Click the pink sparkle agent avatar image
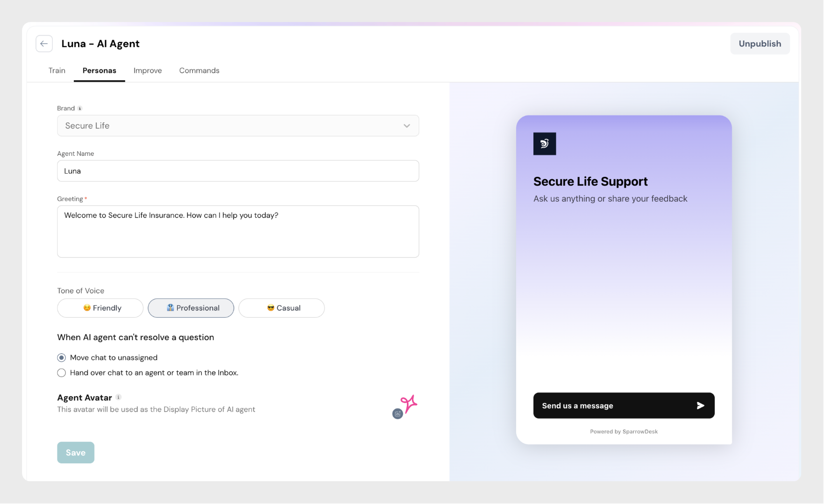 point(409,404)
